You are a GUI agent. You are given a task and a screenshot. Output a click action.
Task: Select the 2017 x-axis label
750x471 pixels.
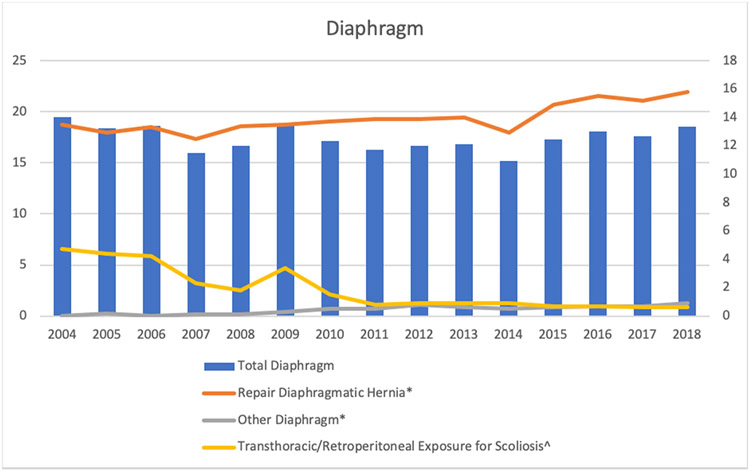point(642,334)
